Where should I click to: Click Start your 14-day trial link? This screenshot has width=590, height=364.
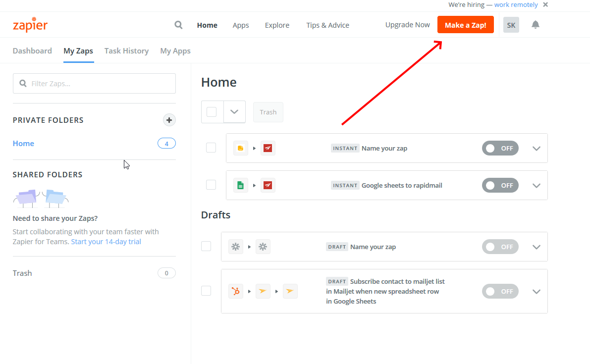pos(106,241)
